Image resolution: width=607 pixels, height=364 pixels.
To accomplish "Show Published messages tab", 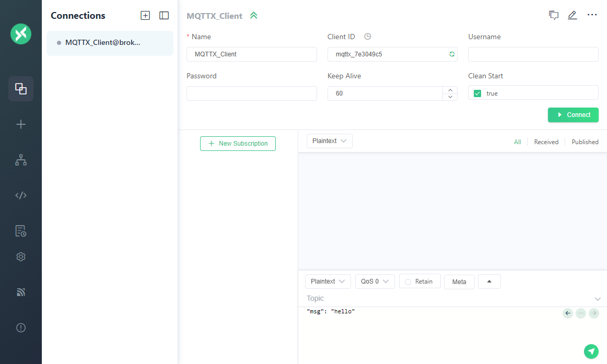I will (585, 142).
